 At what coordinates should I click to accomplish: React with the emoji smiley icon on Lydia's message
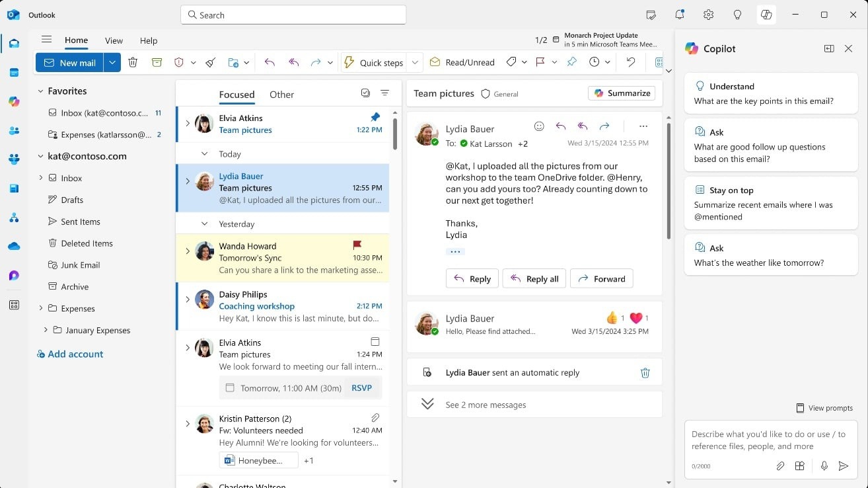pyautogui.click(x=539, y=126)
